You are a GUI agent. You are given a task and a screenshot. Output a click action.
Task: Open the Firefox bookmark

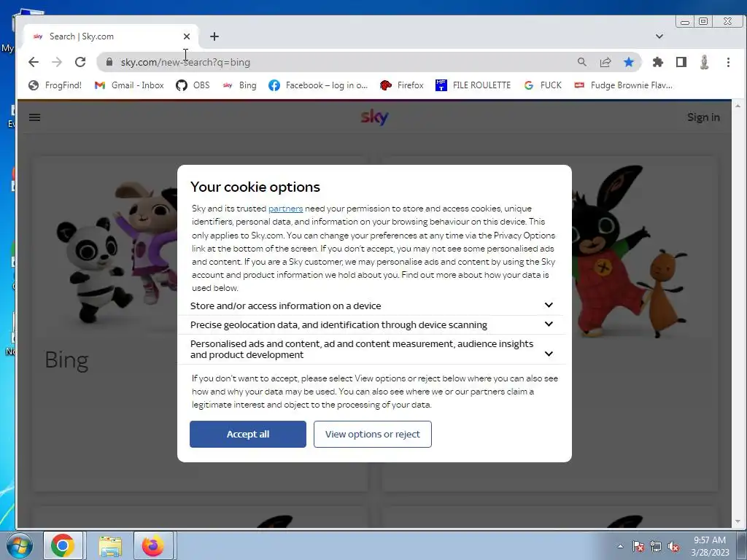[402, 85]
